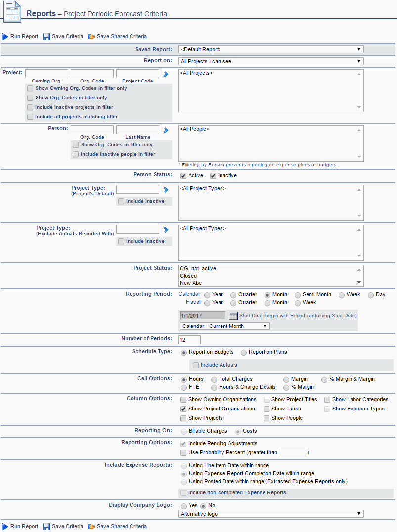This screenshot has width=397, height=532.
Task: Check Include inactive projects in filter
Action: pos(30,107)
